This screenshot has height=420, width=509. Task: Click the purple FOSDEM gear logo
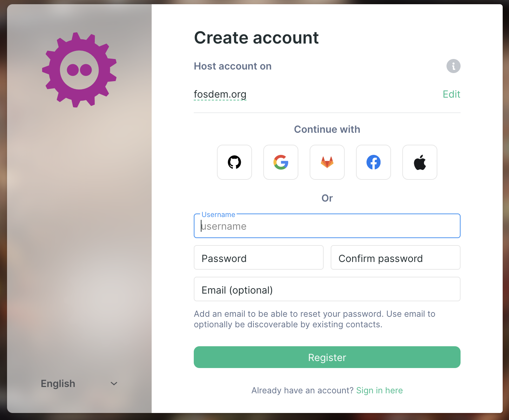point(79,70)
